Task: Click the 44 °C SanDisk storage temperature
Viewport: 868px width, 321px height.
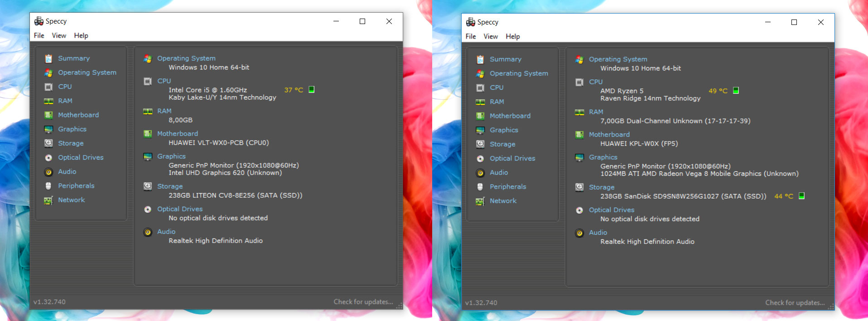Action: 784,196
